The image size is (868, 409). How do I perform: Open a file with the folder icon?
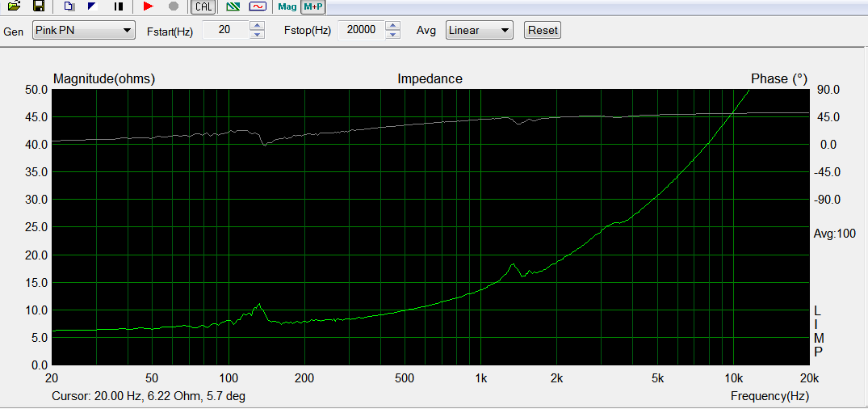tap(15, 6)
